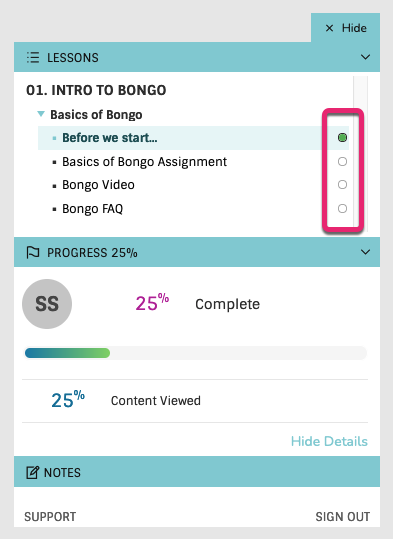The image size is (393, 539).
Task: Click the gradient progress bar
Action: [196, 353]
